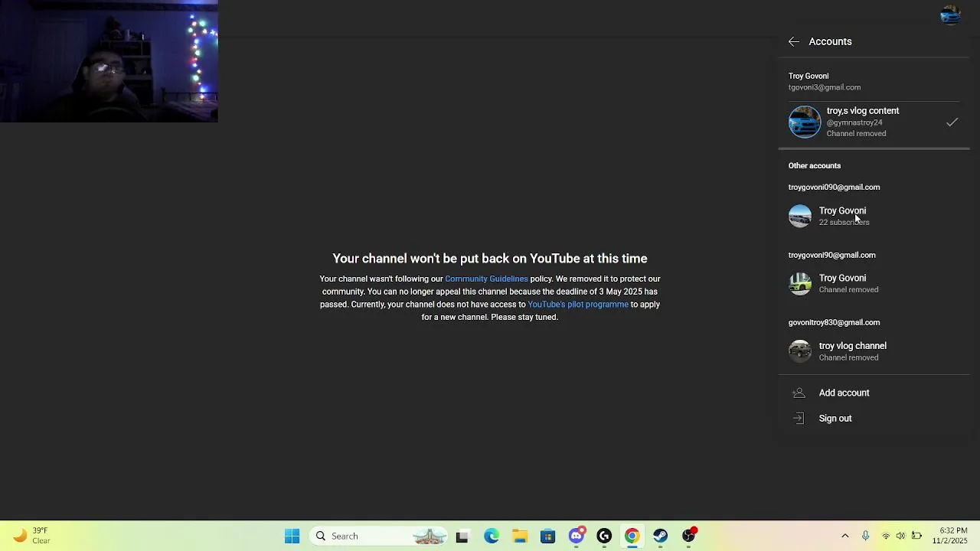Click the webcam overlay video

(x=109, y=61)
